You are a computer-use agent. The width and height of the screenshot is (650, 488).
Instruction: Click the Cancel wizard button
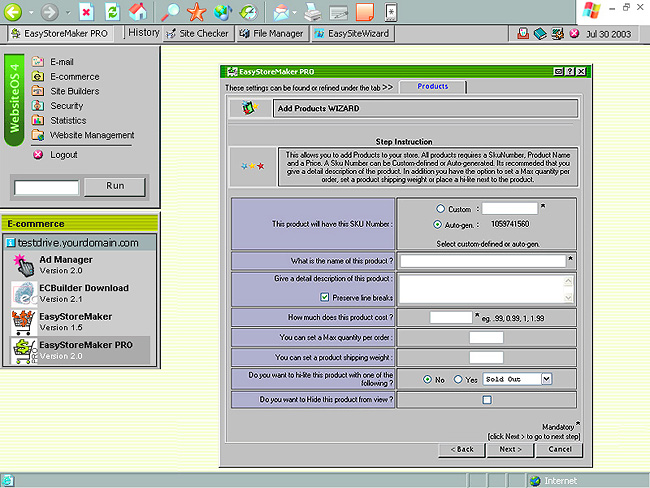pyautogui.click(x=560, y=450)
